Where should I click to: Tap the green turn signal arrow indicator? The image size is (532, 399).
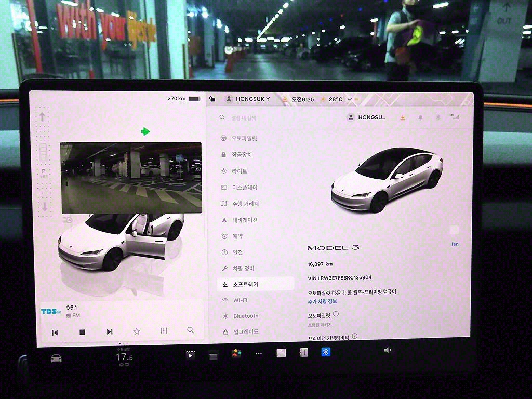[145, 131]
